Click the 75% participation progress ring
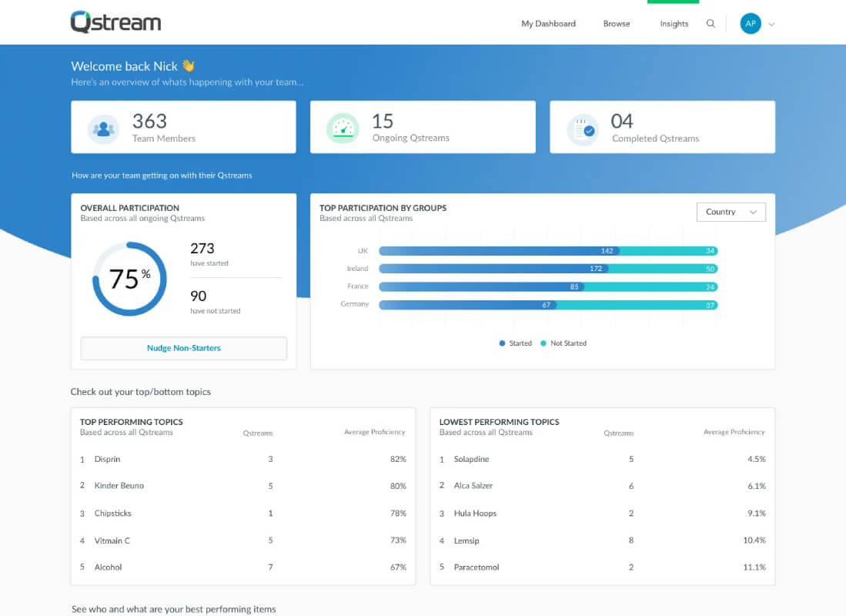 click(129, 279)
